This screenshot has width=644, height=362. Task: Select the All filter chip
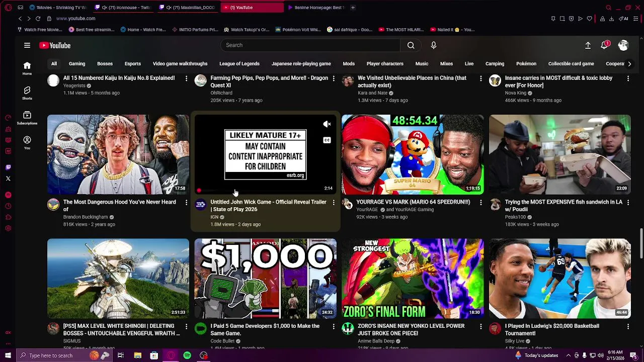[x=54, y=64]
